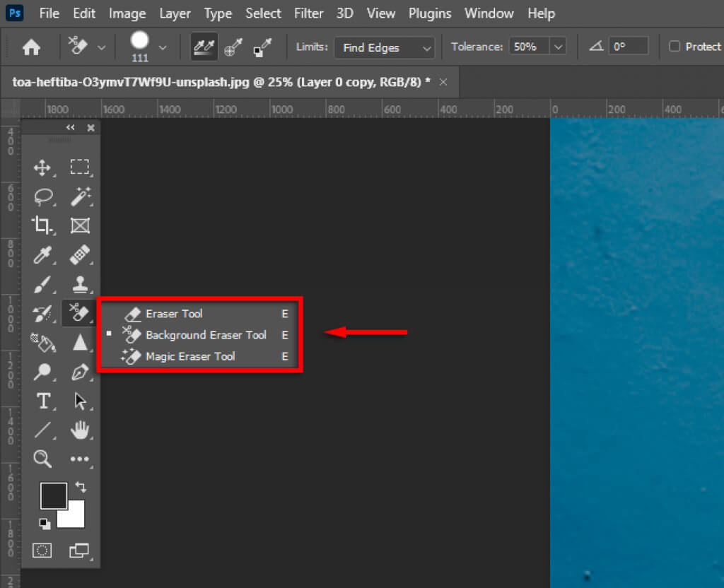The height and width of the screenshot is (588, 724).
Task: Toggle Quick Mask mode at toolbox bottom
Action: 42,550
